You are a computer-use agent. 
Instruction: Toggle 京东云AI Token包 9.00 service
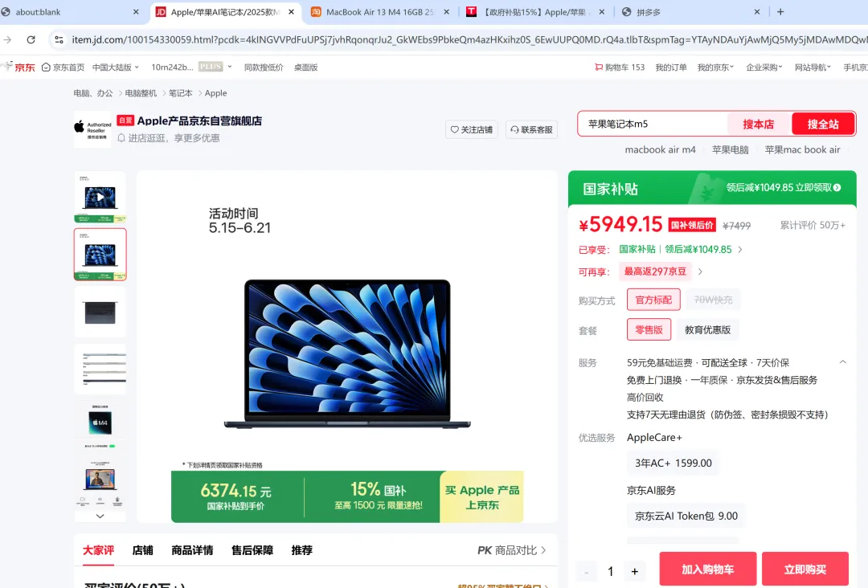tap(686, 516)
